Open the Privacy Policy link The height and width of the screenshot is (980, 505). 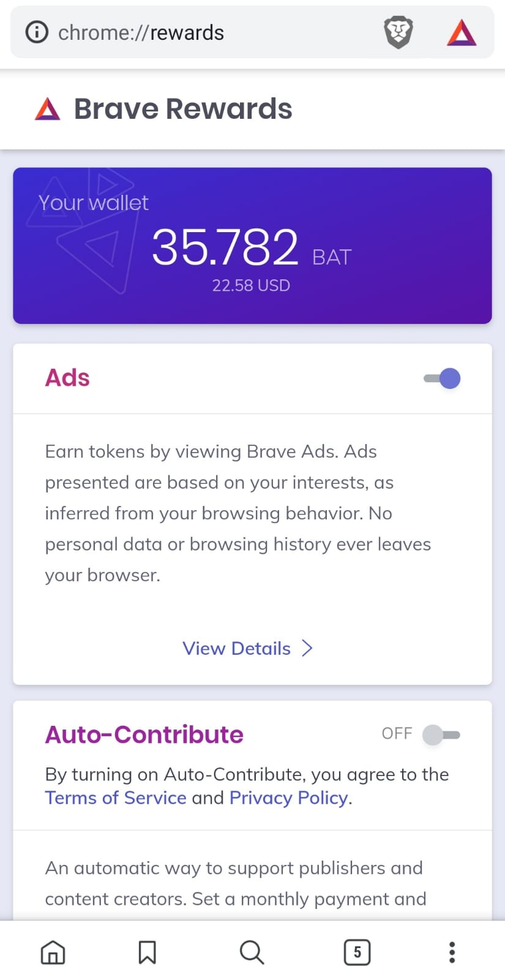pos(289,797)
